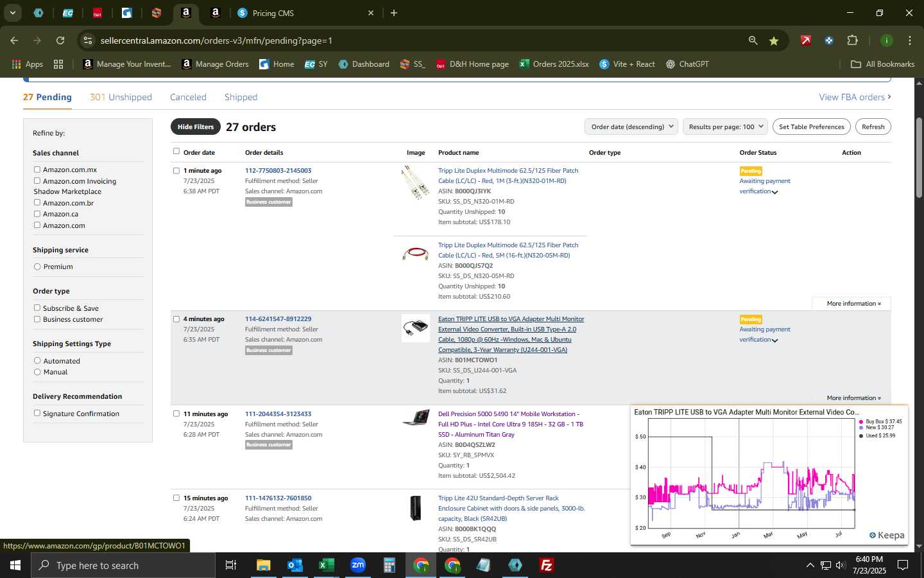The image size is (924, 578).
Task: View site information icon beside the URL
Action: 88,40
